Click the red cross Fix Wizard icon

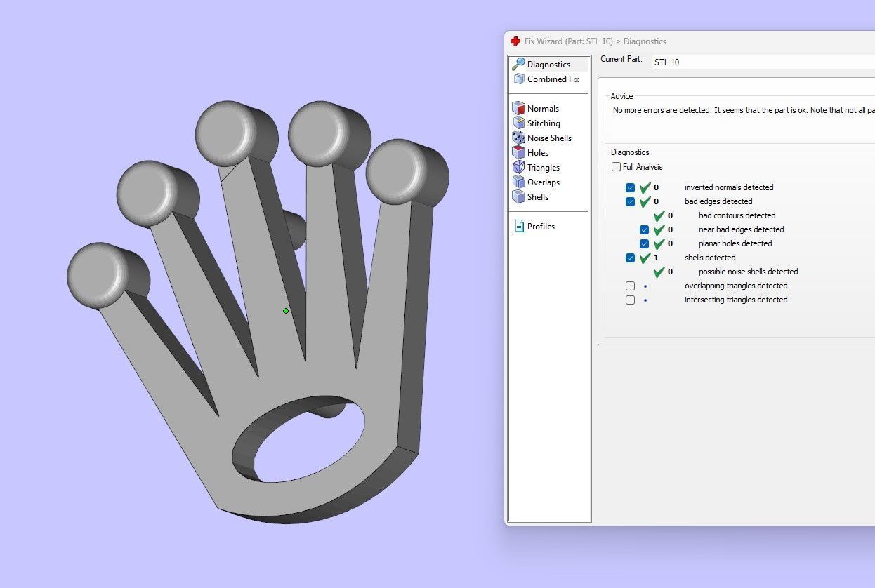point(515,41)
